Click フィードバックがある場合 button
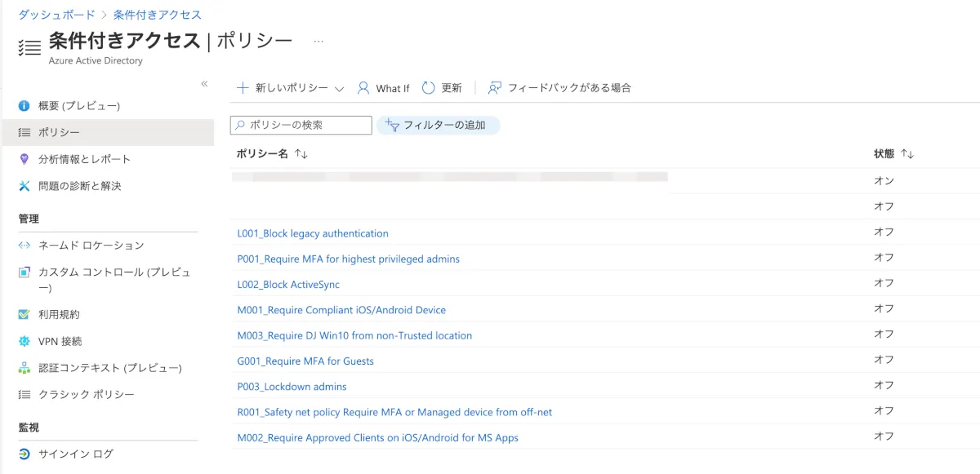 [x=559, y=88]
